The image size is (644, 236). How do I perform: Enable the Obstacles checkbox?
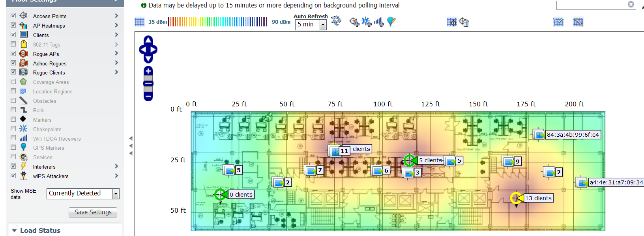tap(13, 100)
